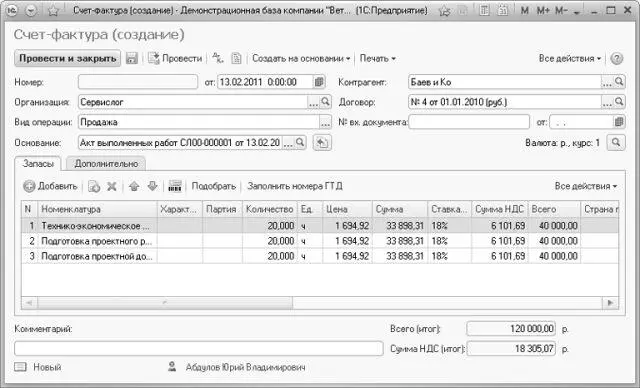640x388 pixels.
Task: Open calendar for the incoming document date
Action: (x=619, y=122)
